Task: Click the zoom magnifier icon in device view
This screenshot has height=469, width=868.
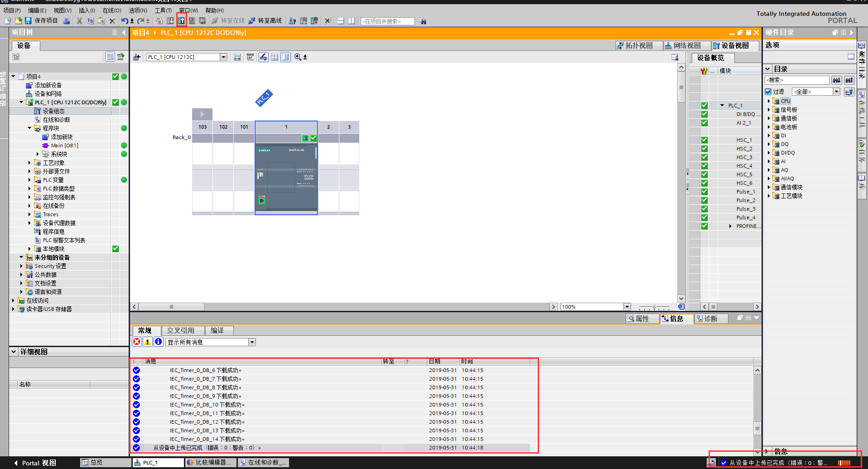Action: [x=298, y=57]
